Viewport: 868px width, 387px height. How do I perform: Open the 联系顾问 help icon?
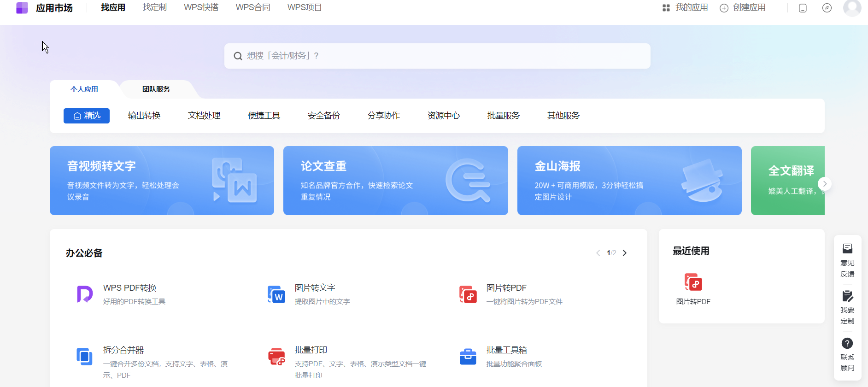click(x=847, y=344)
